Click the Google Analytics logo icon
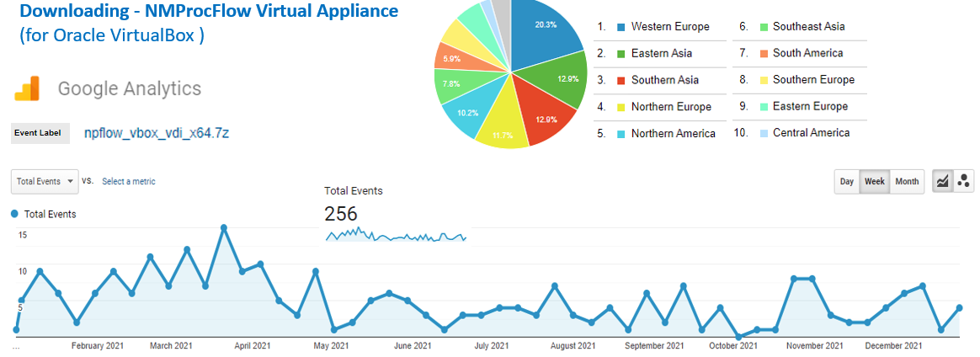This screenshot has height=357, width=980. (27, 88)
